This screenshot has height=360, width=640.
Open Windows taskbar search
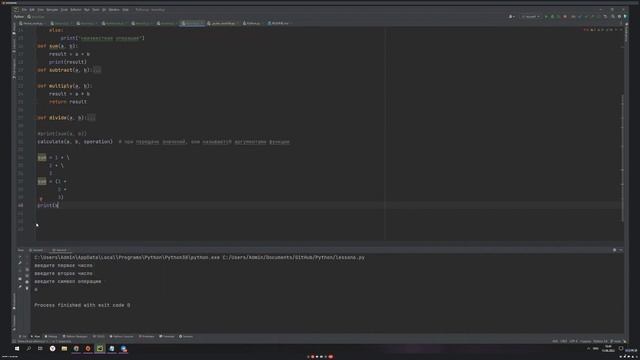click(29, 349)
